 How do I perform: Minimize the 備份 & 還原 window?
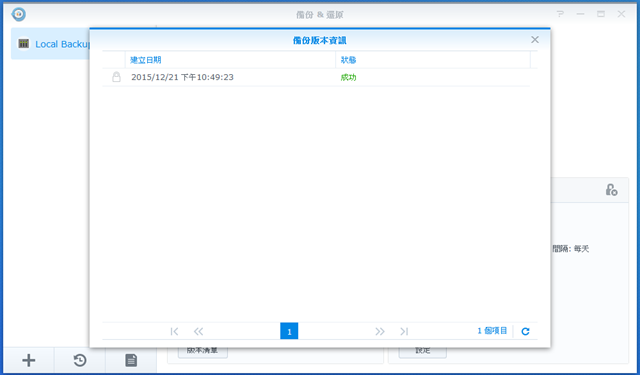pos(580,14)
